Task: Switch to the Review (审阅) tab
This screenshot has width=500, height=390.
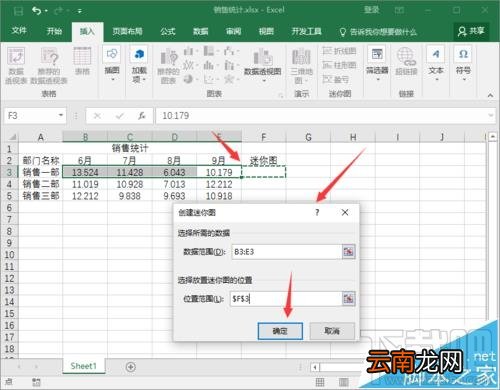Action: click(233, 31)
